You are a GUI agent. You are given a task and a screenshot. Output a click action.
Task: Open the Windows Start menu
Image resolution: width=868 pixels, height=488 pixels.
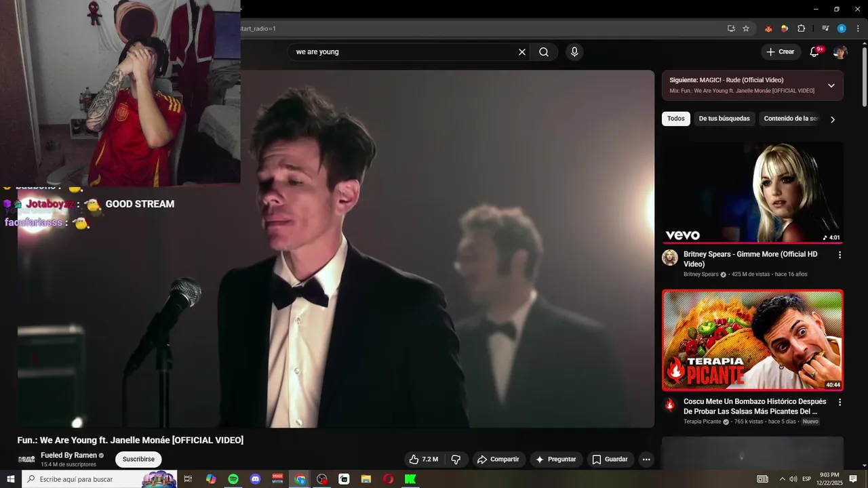pos(10,479)
